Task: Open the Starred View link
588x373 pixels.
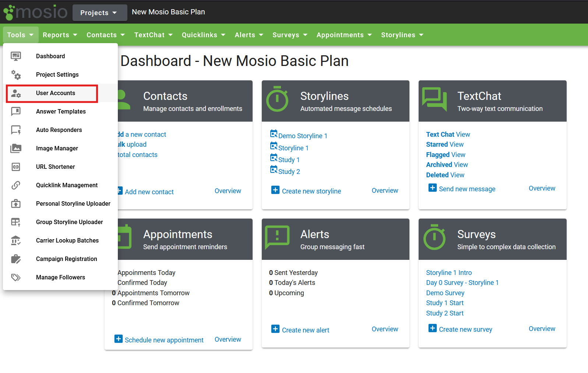Action: tap(445, 144)
